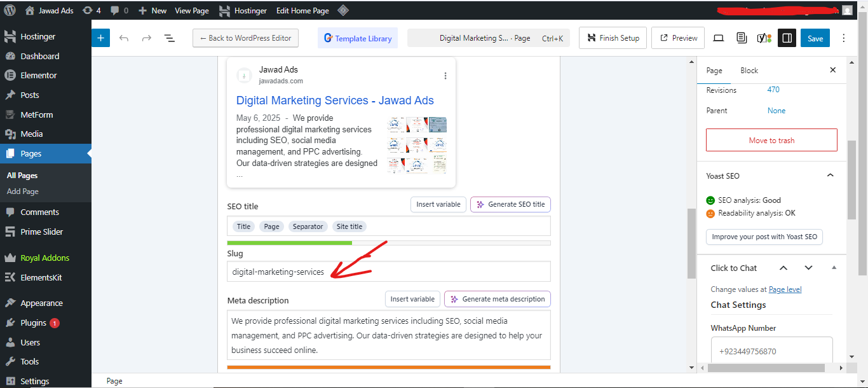Collapse the Yoast SEO panel
The width and height of the screenshot is (868, 388).
tap(830, 176)
